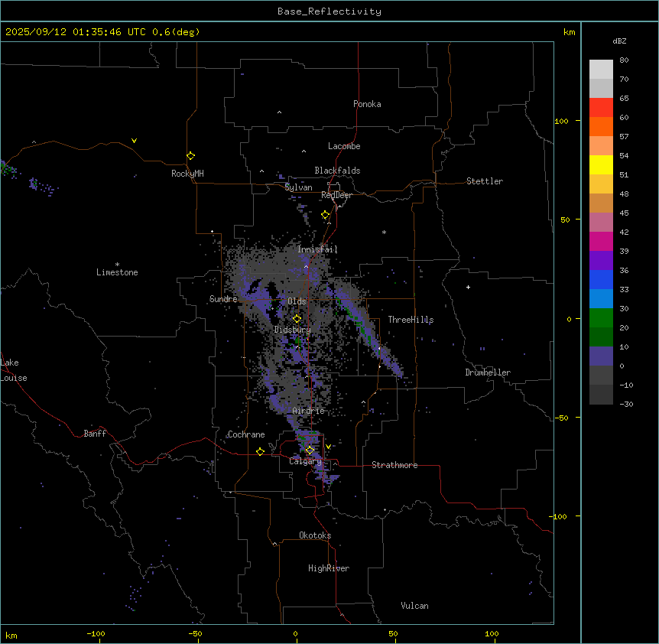Click the yellow V marker east of Calgary
The height and width of the screenshot is (644, 659).
tap(328, 447)
